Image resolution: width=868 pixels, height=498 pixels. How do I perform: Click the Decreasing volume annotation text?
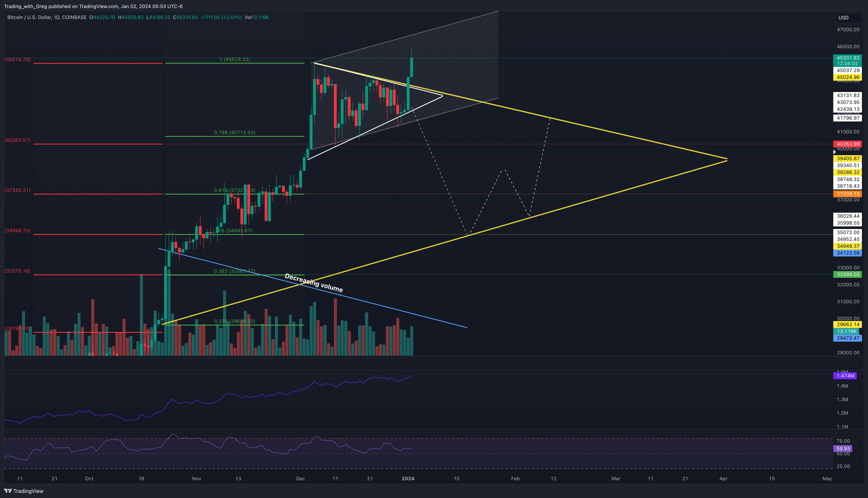(x=314, y=283)
